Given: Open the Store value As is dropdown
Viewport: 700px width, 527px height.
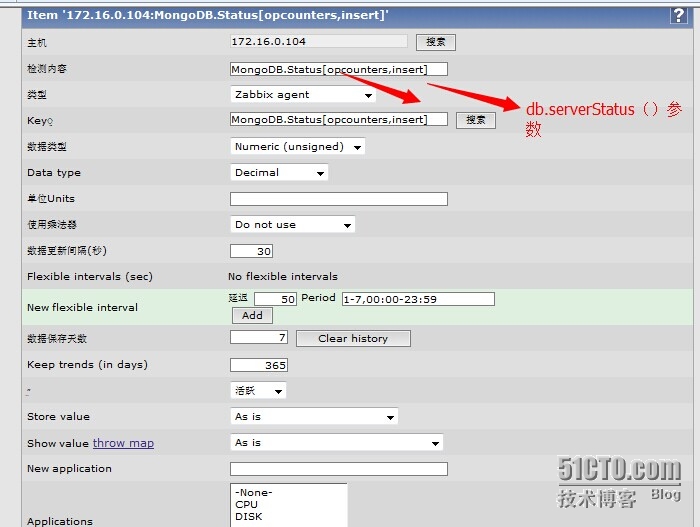Looking at the screenshot, I should click(x=314, y=417).
